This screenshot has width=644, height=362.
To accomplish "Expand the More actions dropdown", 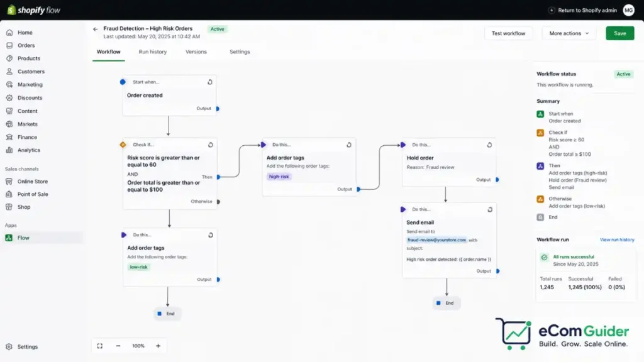I will (569, 33).
